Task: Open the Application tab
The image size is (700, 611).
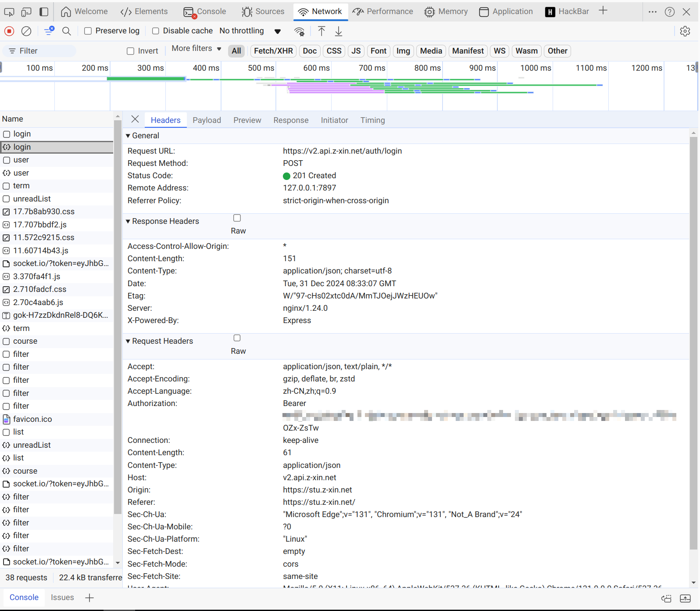Action: (506, 11)
